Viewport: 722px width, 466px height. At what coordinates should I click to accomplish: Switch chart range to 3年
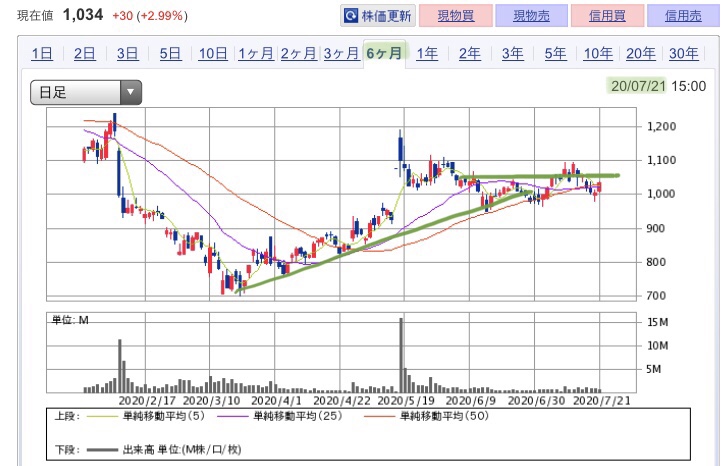pos(512,54)
